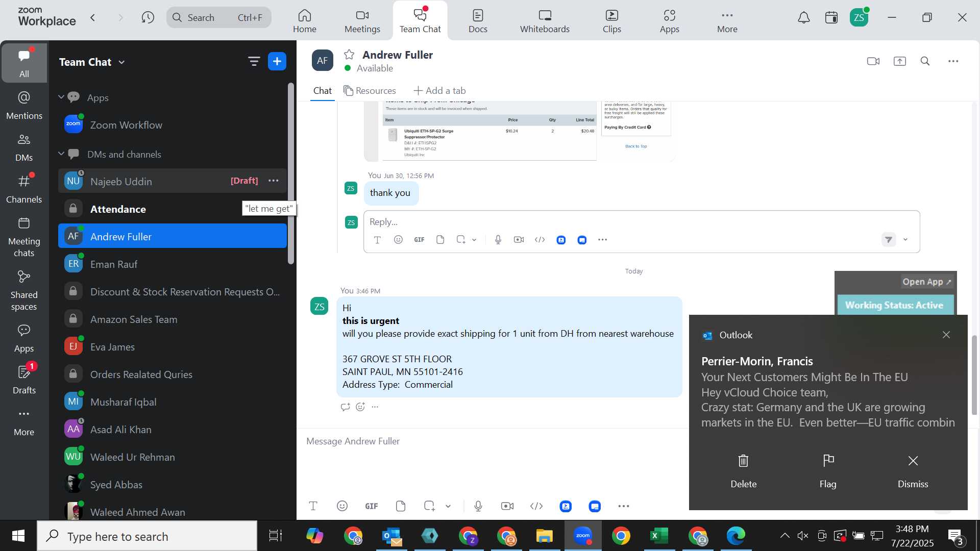The width and height of the screenshot is (980, 551).
Task: Insert code snippet in message composer
Action: click(x=536, y=506)
